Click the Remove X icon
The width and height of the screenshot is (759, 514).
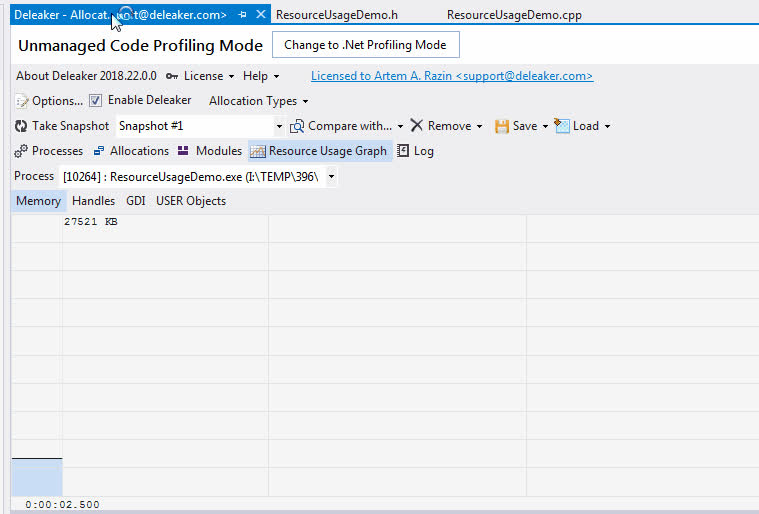(x=417, y=126)
